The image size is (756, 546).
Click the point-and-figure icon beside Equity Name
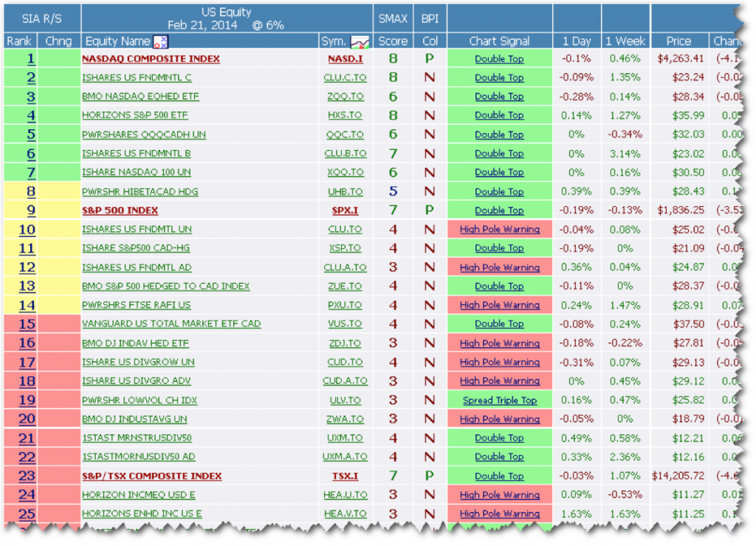tap(160, 41)
